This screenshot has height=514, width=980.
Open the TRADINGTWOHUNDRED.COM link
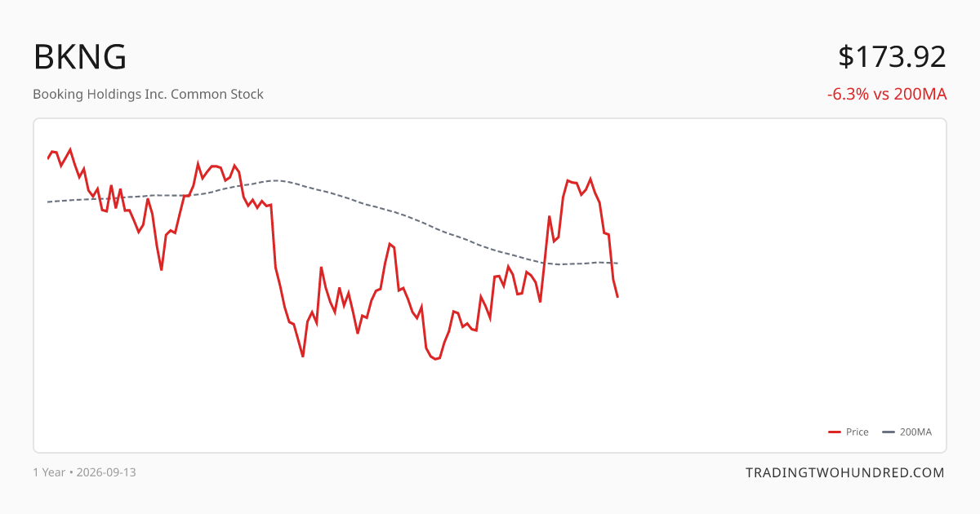coord(844,472)
